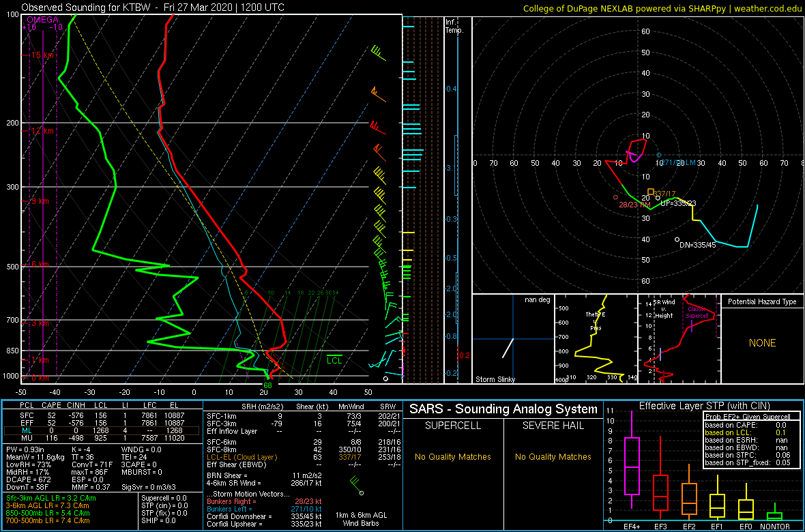
Task: Click the SEVERE HAIL column heading
Action: [x=554, y=426]
